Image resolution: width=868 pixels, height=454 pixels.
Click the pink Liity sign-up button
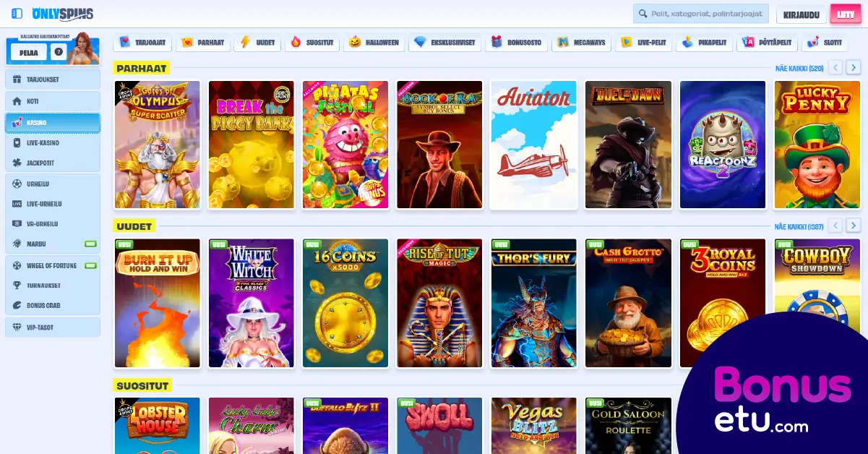[845, 14]
